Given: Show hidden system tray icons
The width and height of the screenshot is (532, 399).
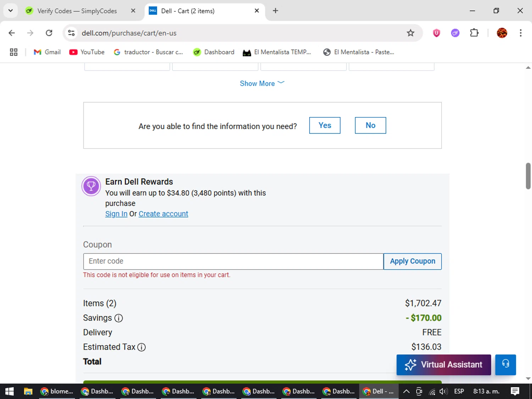Looking at the screenshot, I should (x=406, y=392).
